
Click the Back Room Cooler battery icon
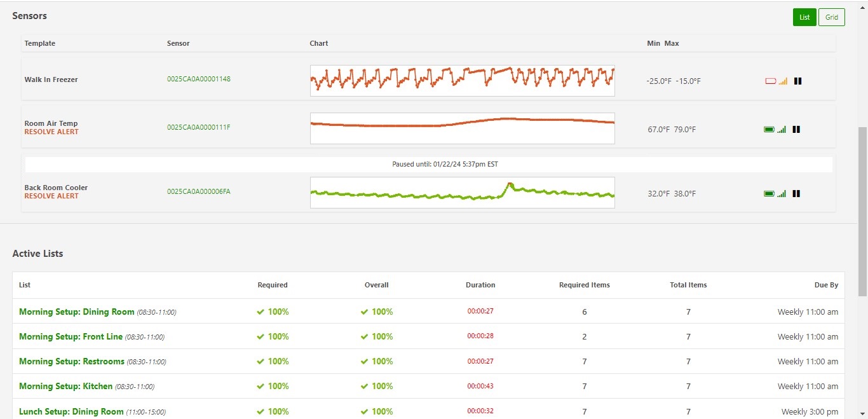(769, 194)
